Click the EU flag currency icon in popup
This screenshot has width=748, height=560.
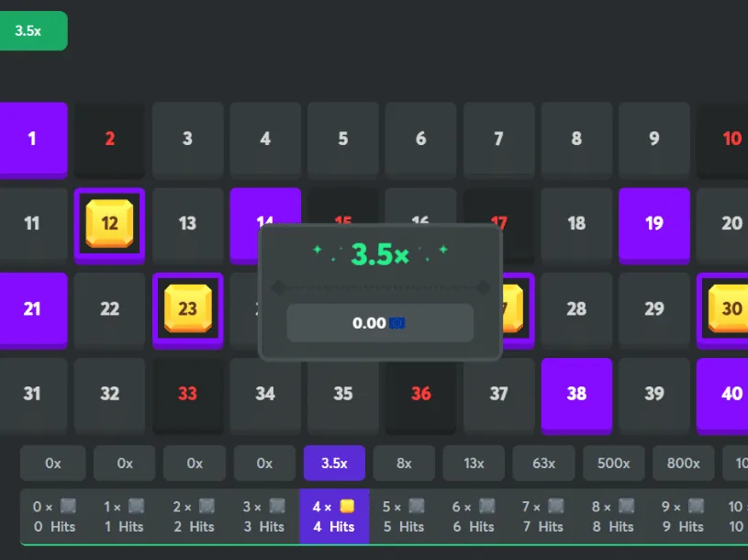(x=396, y=323)
